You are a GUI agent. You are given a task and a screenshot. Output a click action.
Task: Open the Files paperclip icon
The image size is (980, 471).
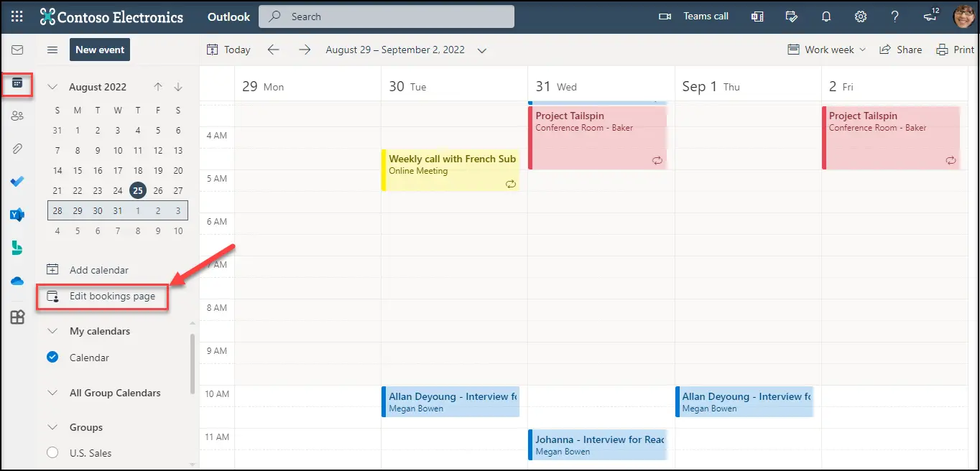tap(17, 149)
